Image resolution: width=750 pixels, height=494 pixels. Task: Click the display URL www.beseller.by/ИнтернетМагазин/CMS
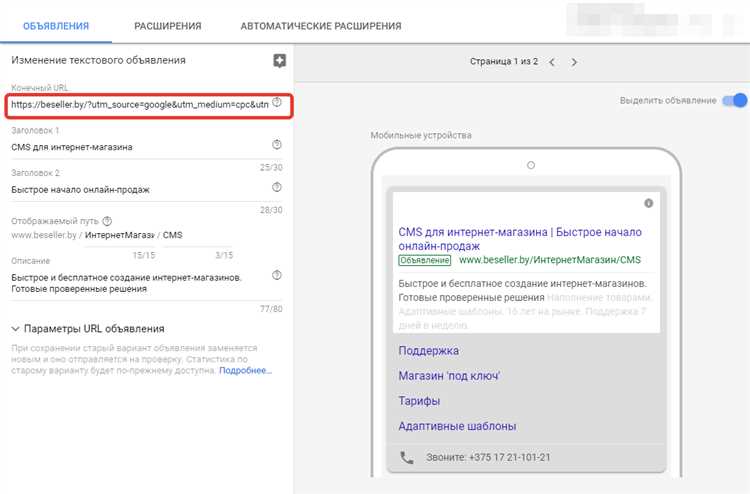(550, 260)
